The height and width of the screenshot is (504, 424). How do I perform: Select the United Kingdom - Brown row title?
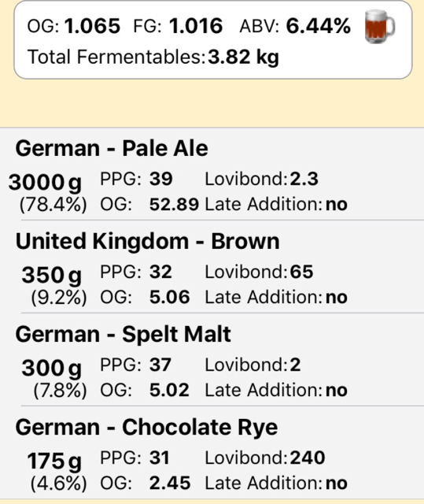point(147,242)
